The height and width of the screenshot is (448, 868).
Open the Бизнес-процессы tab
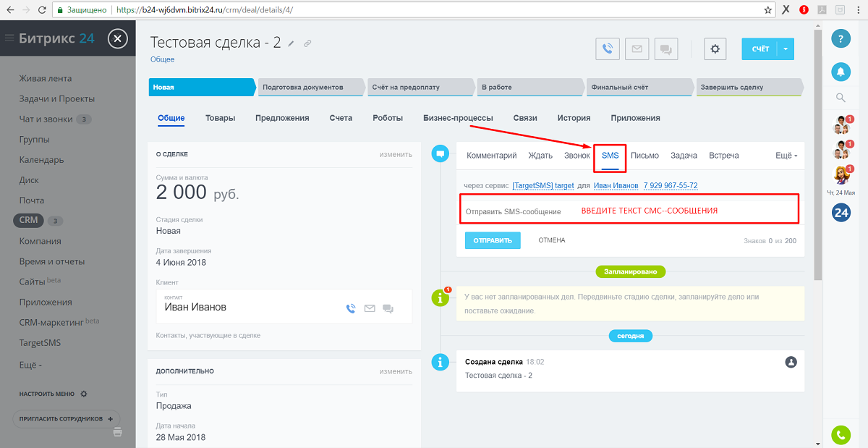(458, 118)
